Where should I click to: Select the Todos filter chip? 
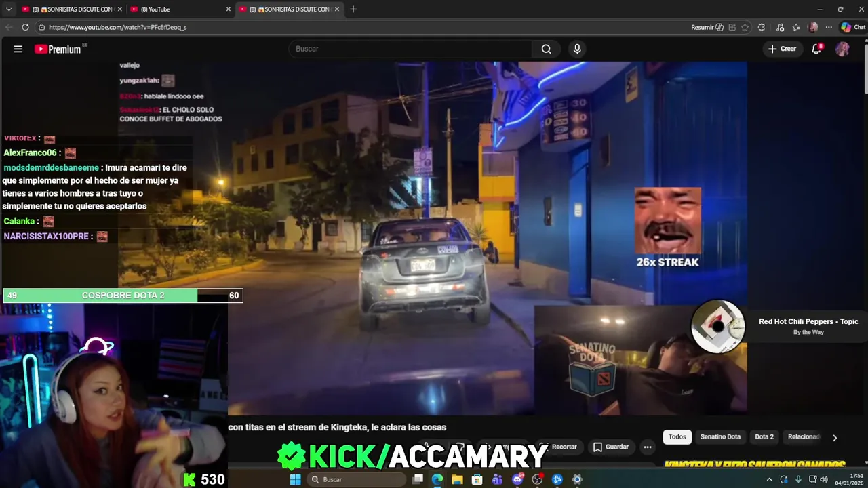pyautogui.click(x=677, y=437)
